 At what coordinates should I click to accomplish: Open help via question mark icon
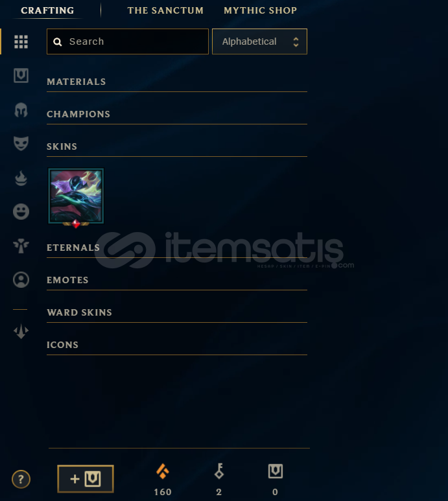pyautogui.click(x=21, y=479)
